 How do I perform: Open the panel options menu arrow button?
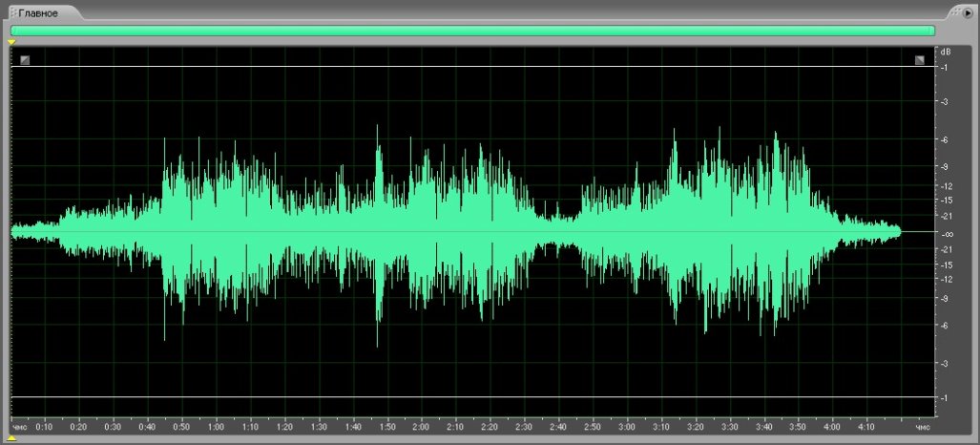967,12
